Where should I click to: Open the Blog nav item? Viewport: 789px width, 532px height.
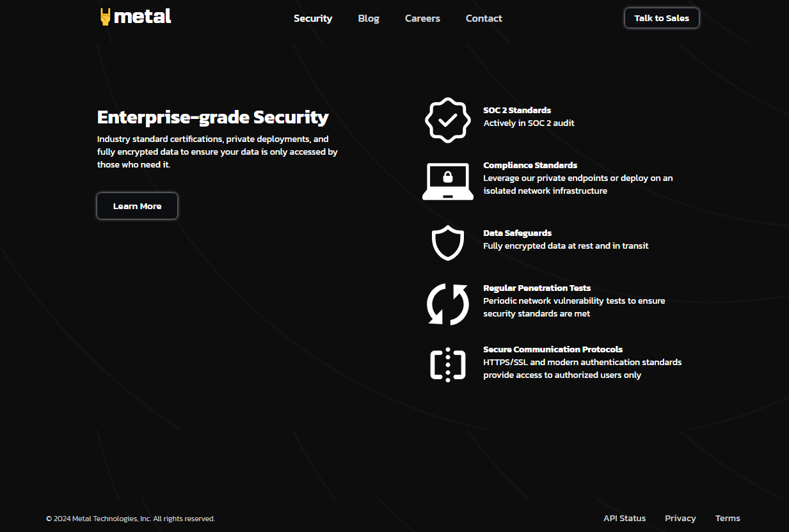pos(369,19)
